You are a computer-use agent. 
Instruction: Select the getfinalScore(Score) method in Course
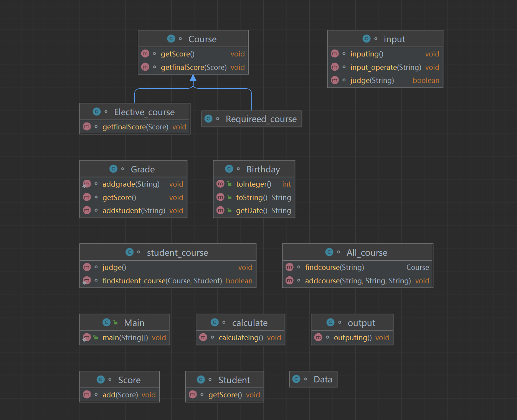pyautogui.click(x=193, y=67)
